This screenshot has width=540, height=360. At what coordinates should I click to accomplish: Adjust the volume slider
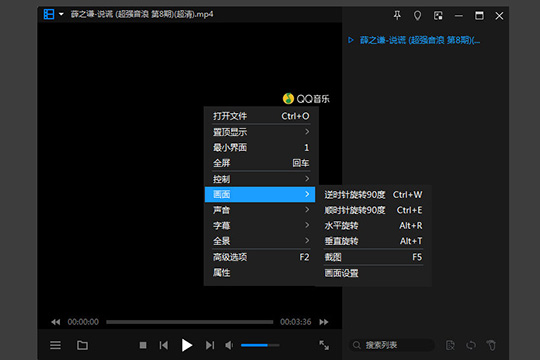(x=260, y=345)
